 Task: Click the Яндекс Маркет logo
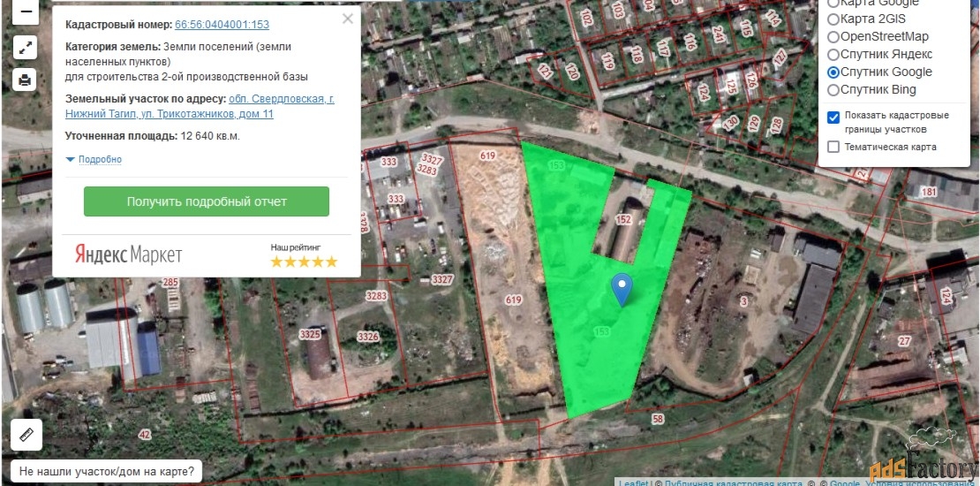(129, 255)
